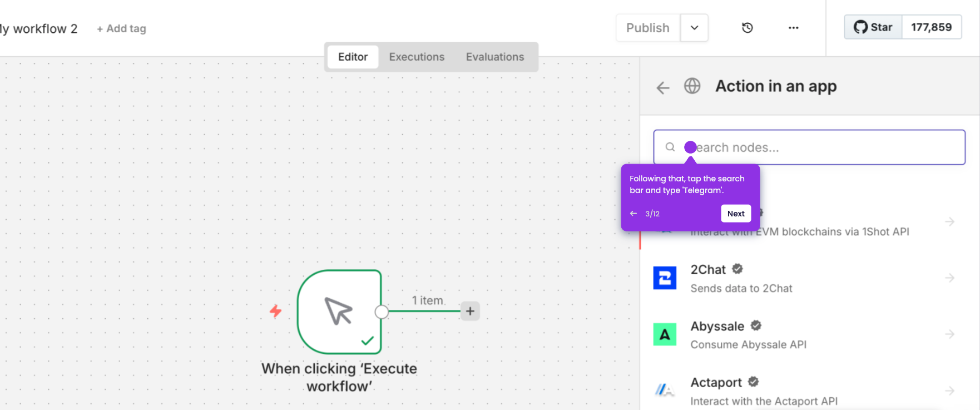Go to previous tutorial step arrow

[x=633, y=214]
